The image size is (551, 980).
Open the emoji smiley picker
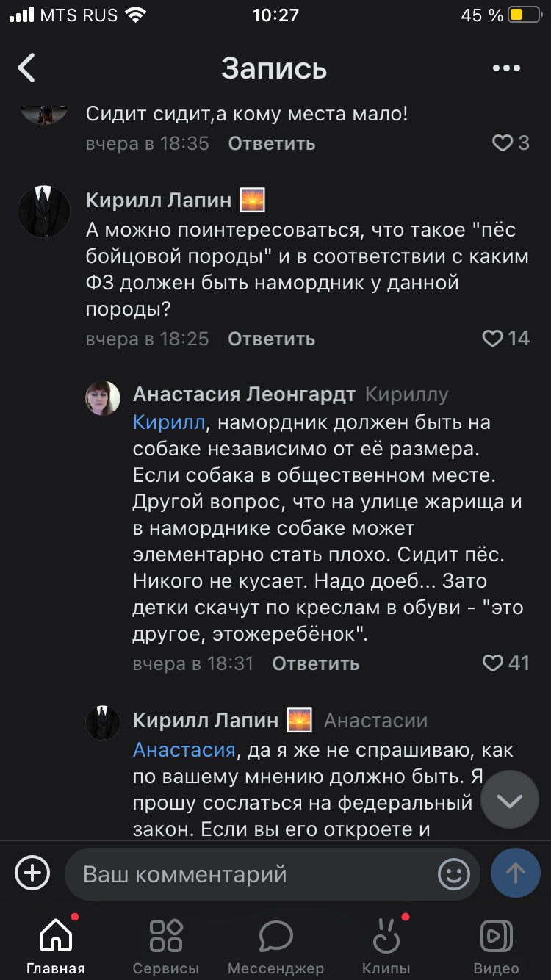coord(453,873)
